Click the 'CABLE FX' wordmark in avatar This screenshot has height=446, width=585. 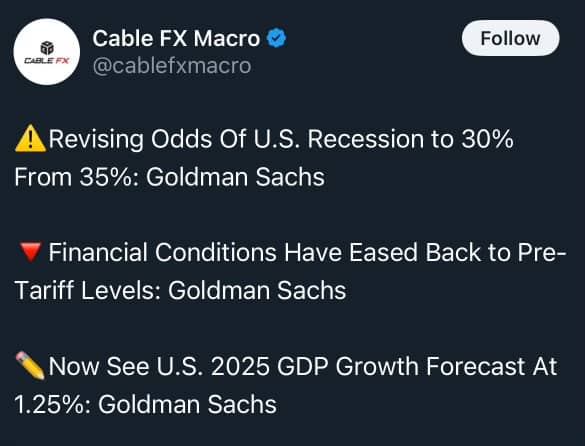click(x=47, y=60)
